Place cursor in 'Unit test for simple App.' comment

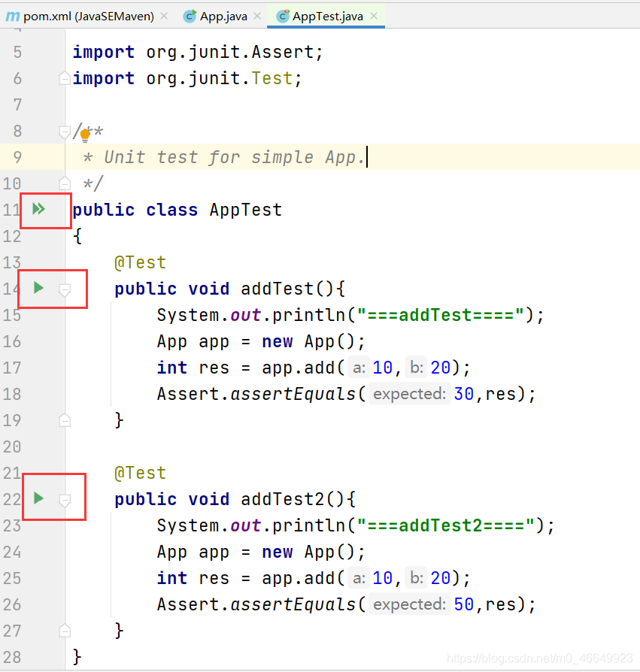pyautogui.click(x=234, y=157)
